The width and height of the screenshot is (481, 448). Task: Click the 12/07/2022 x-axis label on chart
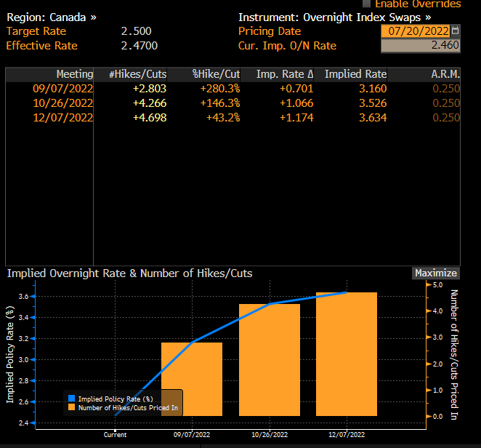click(x=347, y=435)
